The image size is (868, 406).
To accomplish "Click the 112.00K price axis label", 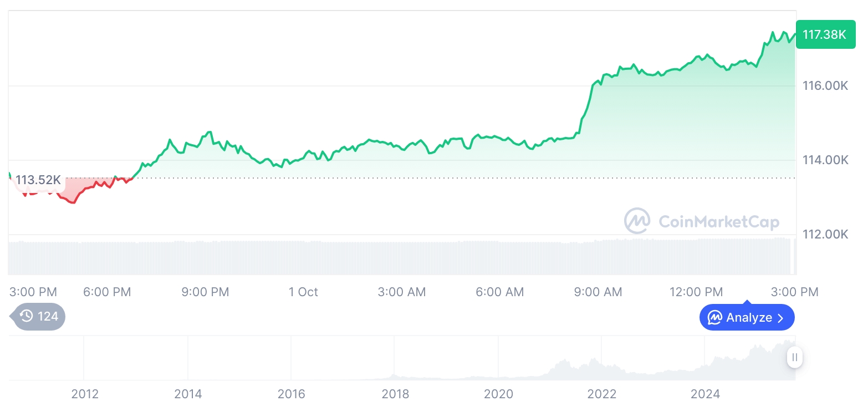I will 825,234.
